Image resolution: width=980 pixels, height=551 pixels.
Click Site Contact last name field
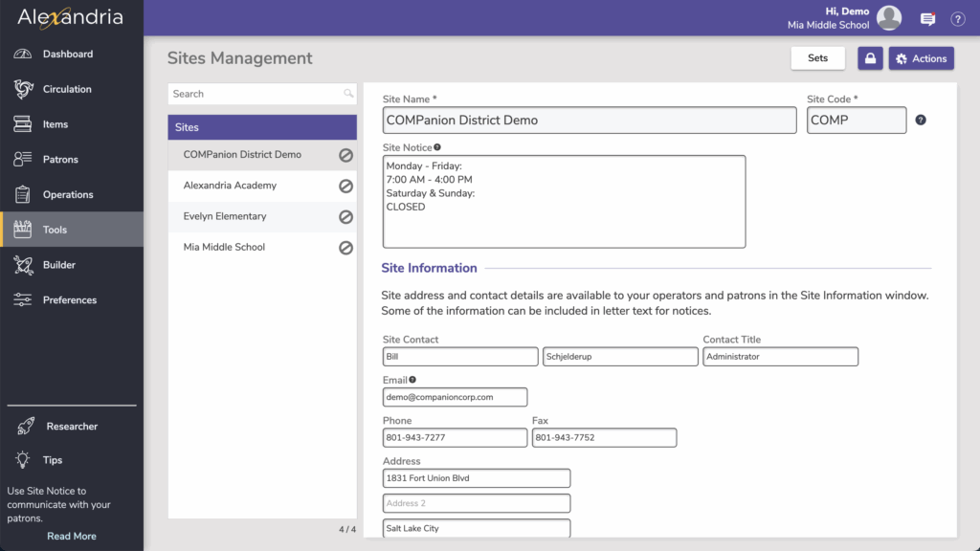click(620, 357)
